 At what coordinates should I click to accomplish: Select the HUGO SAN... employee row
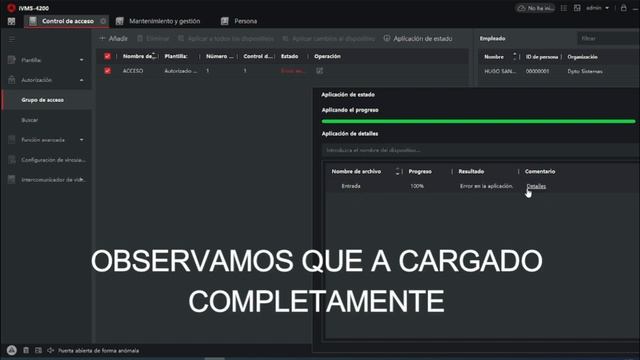coord(559,71)
